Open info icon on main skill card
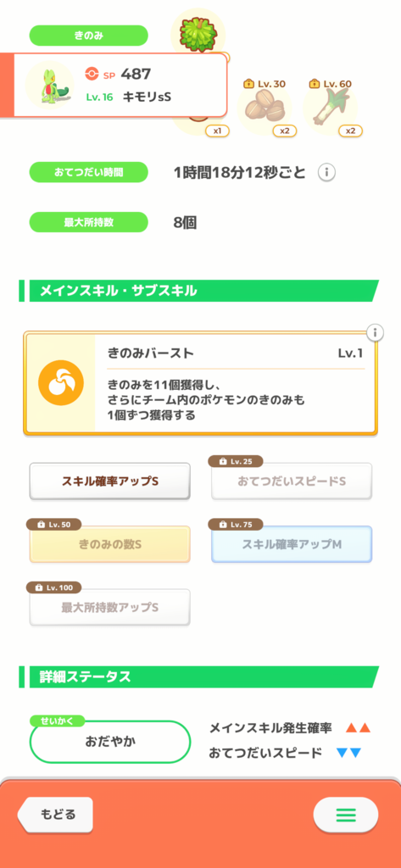 tap(376, 332)
